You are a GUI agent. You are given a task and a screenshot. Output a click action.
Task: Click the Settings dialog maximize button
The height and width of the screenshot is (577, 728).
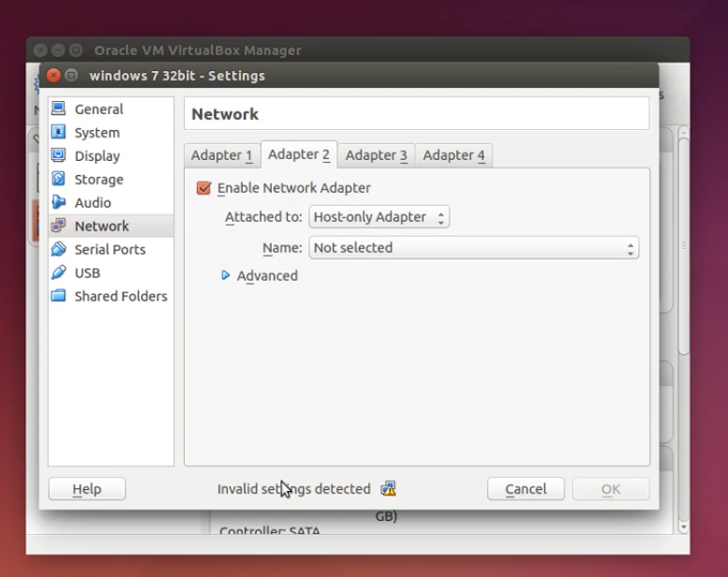click(71, 75)
